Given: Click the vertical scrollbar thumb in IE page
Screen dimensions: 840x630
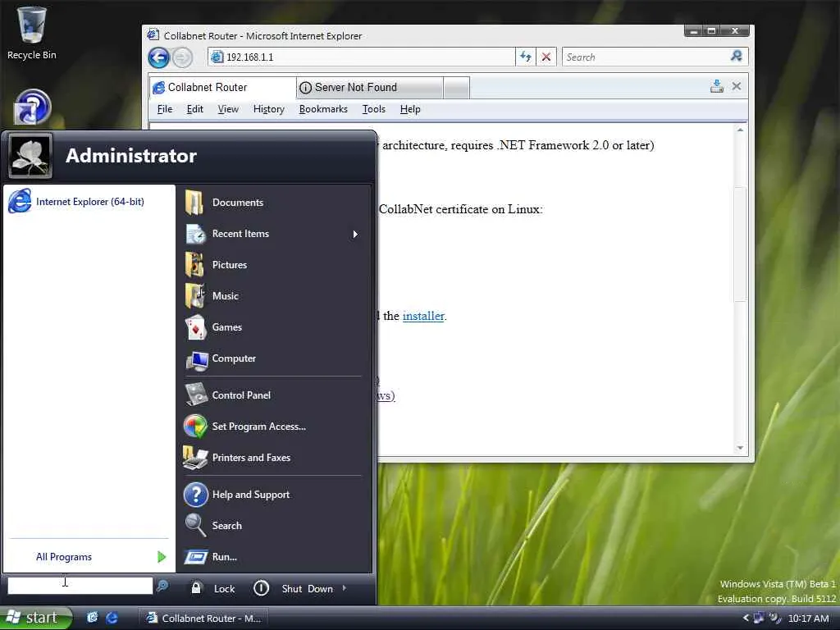Looking at the screenshot, I should point(740,244).
